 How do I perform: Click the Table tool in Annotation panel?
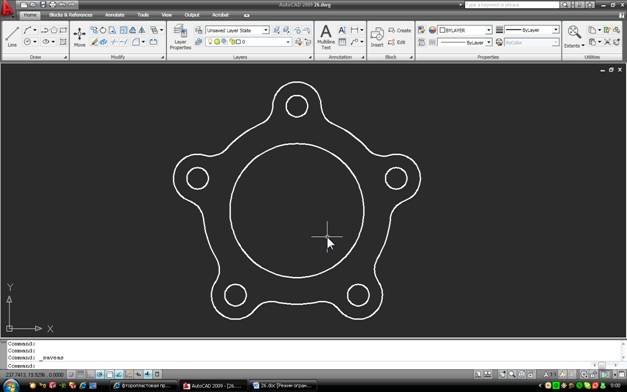(x=342, y=42)
